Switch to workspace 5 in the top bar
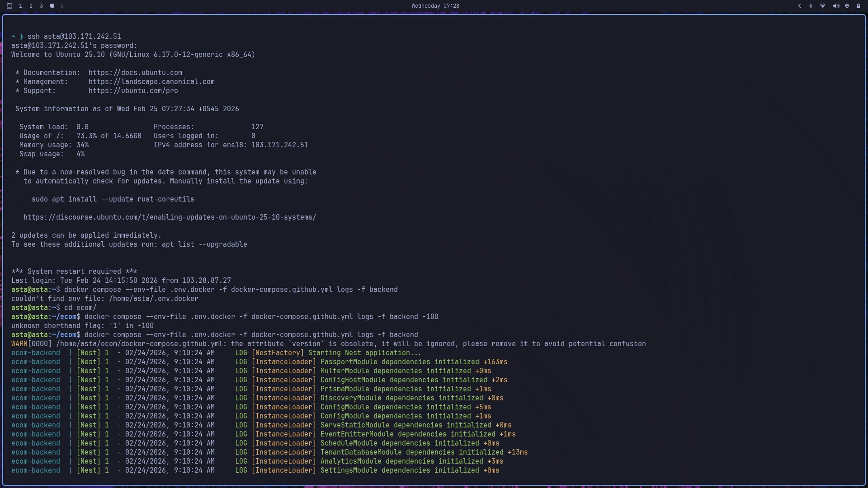868x488 pixels. pyautogui.click(x=62, y=6)
